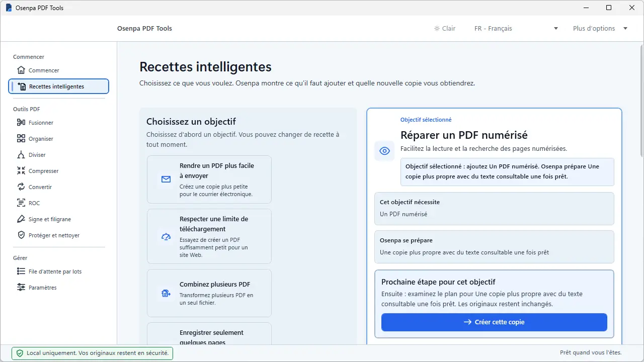This screenshot has height=362, width=644.
Task: Click the Osenpa PDF Tools header title
Action: coord(144,29)
